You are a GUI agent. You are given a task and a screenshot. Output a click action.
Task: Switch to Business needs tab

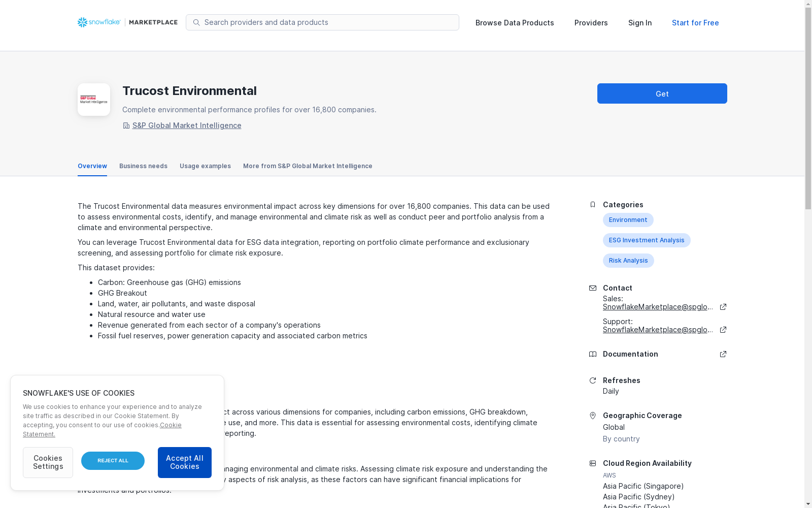pyautogui.click(x=143, y=166)
